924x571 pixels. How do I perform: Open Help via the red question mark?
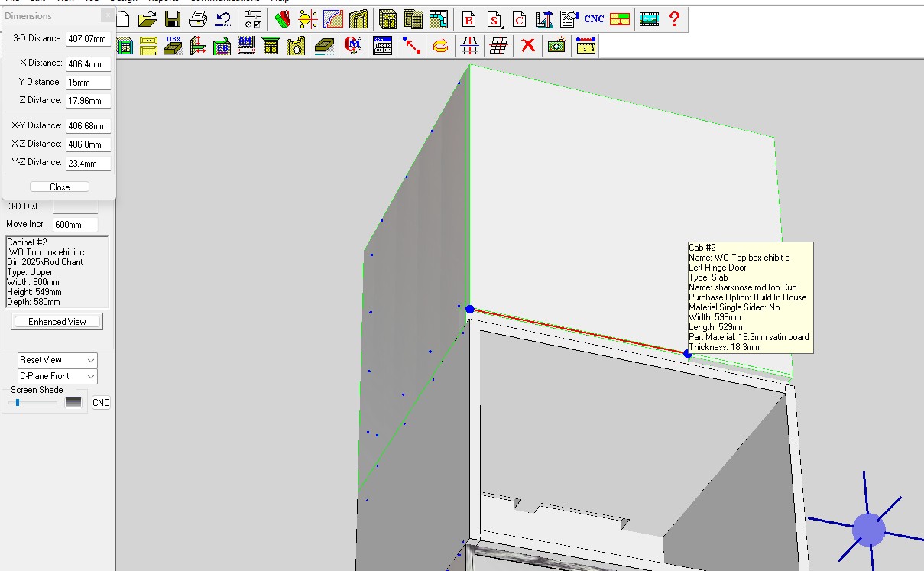coord(674,19)
